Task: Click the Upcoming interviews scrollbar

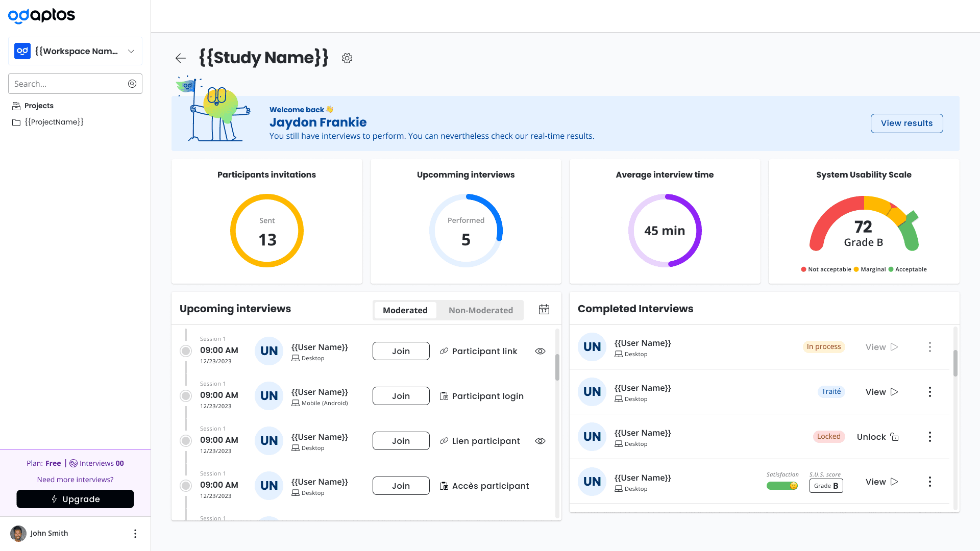Action: point(557,367)
